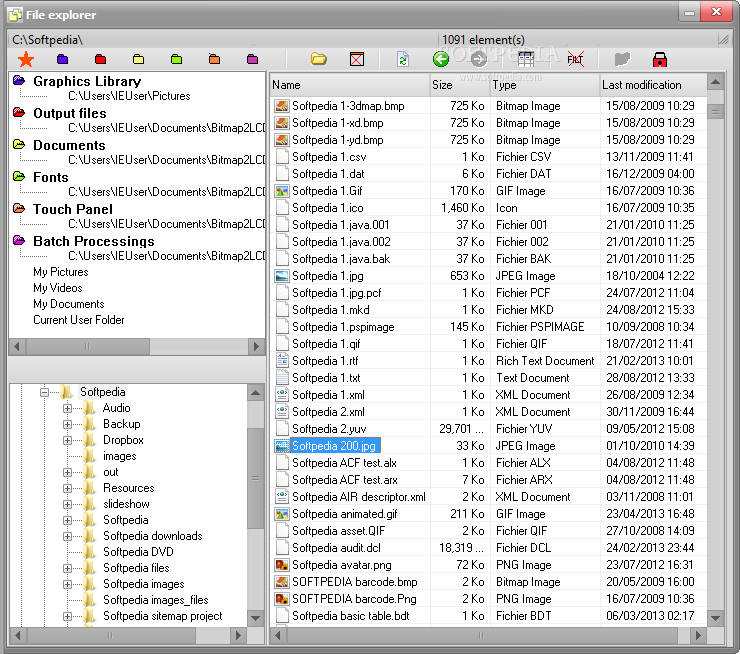Screen dimensions: 740x654
Task: Select the Touch Panel favorite
Action: click(73, 209)
